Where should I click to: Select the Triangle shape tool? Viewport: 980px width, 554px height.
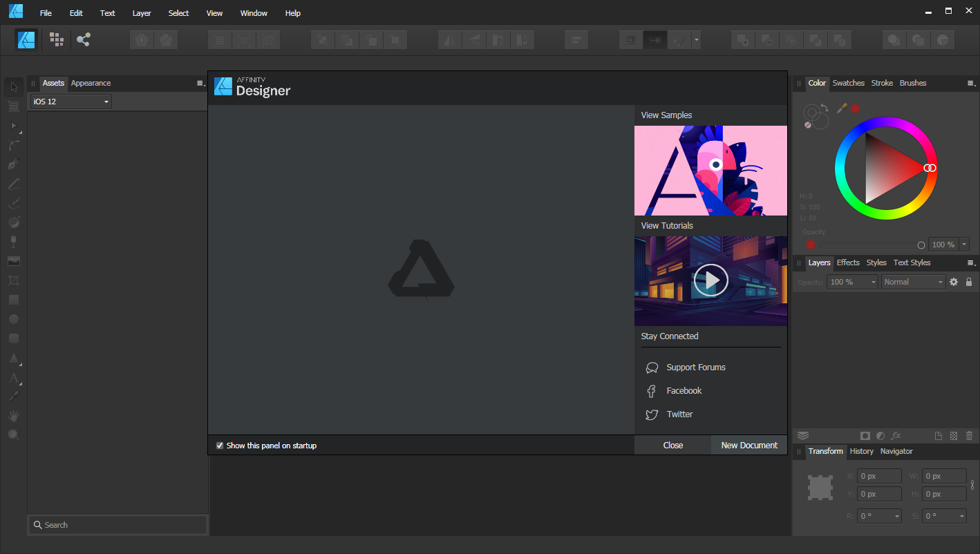(14, 358)
